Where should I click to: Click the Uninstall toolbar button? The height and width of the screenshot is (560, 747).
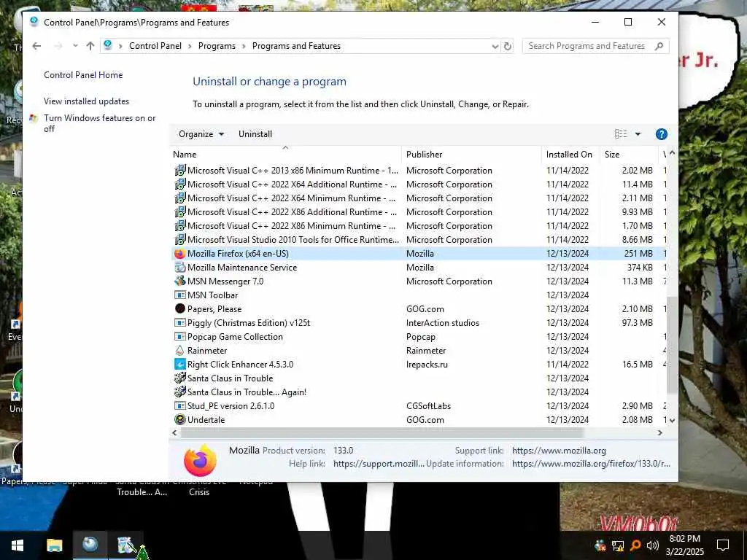(x=255, y=134)
